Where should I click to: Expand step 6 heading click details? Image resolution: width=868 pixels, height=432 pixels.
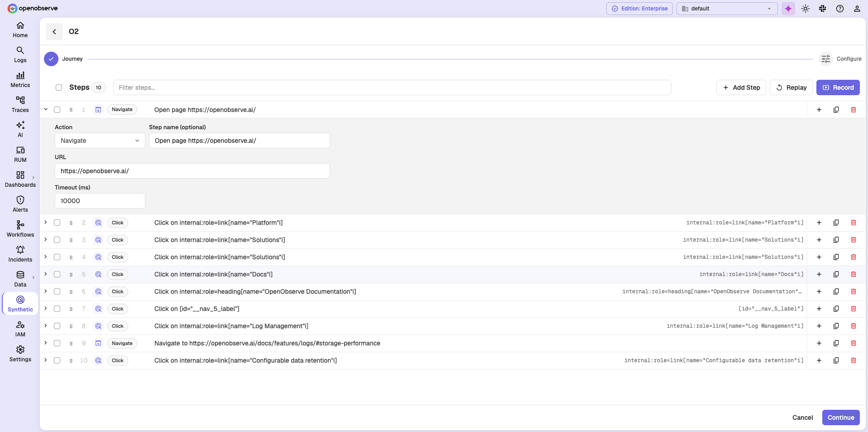click(46, 291)
